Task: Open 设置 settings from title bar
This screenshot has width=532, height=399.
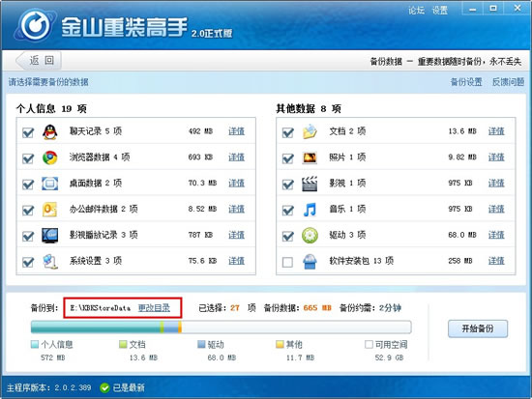Action: click(x=440, y=11)
